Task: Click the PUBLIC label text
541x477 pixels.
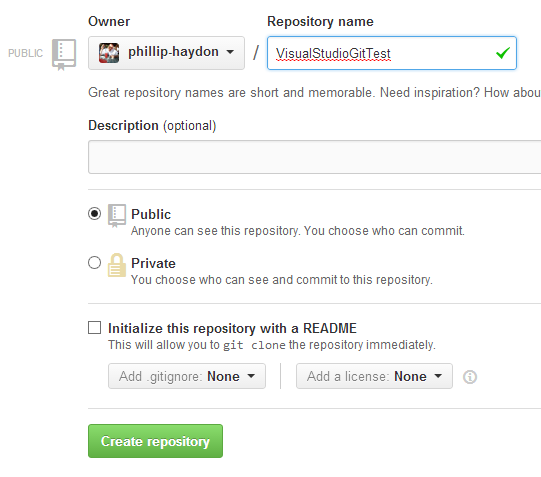Action: point(26,53)
